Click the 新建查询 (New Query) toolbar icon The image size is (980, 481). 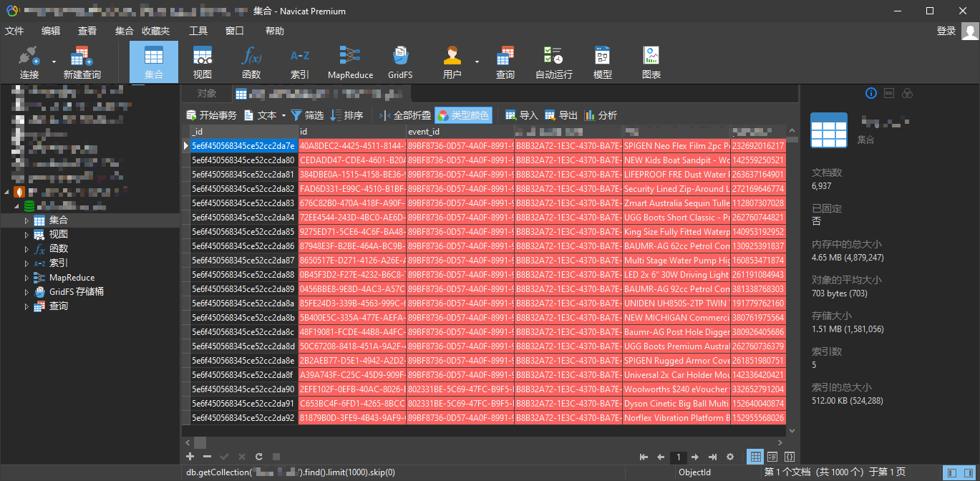pyautogui.click(x=82, y=62)
